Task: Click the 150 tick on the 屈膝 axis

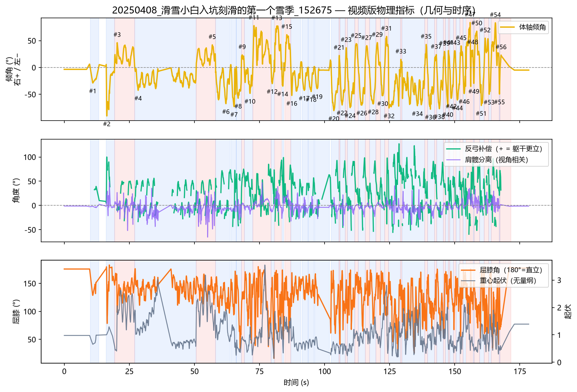Action: click(x=30, y=284)
